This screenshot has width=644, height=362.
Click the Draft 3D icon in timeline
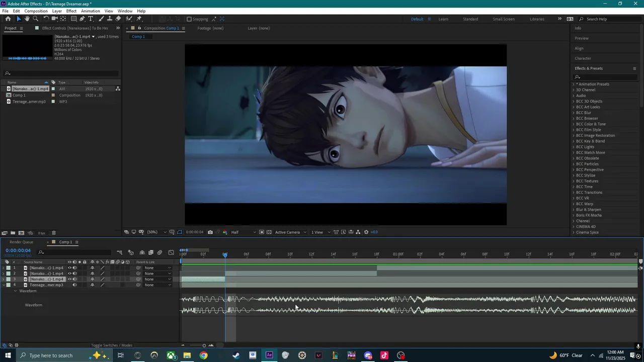131,252
